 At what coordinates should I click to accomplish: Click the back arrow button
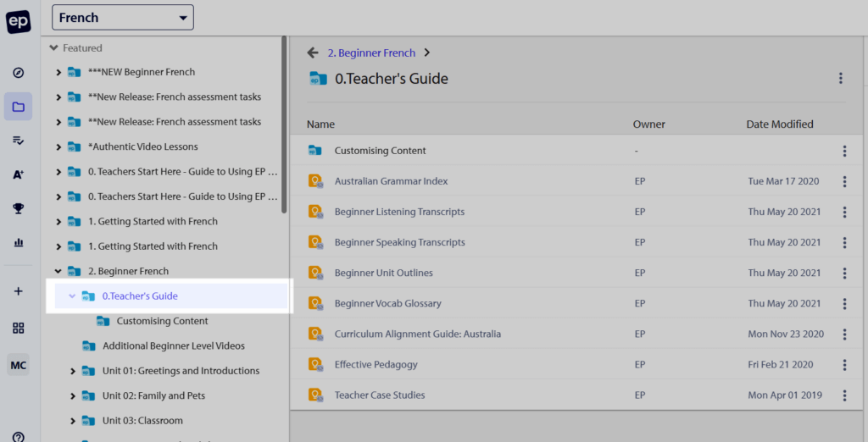click(313, 52)
